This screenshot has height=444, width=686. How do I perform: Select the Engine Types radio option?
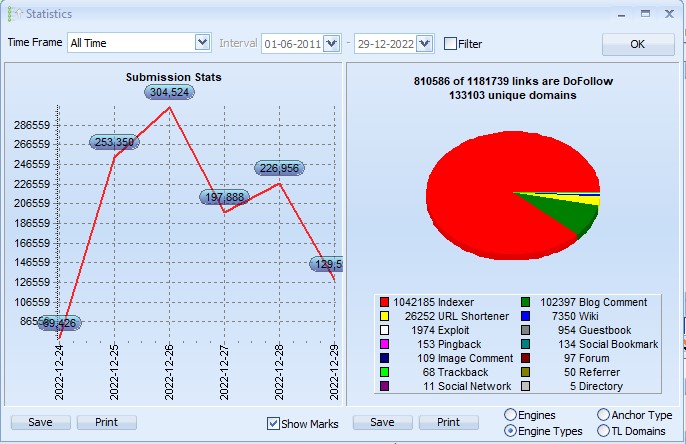510,431
